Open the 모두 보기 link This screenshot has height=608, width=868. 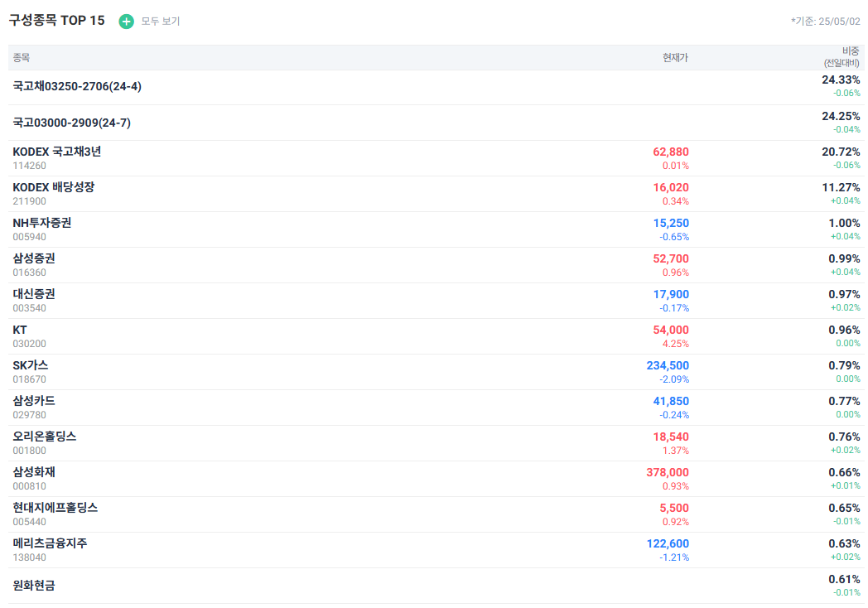(x=161, y=21)
